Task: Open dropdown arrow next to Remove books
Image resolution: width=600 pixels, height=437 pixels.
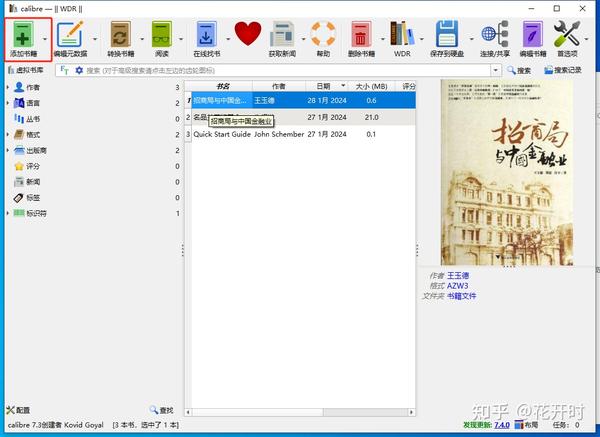Action: (x=382, y=39)
